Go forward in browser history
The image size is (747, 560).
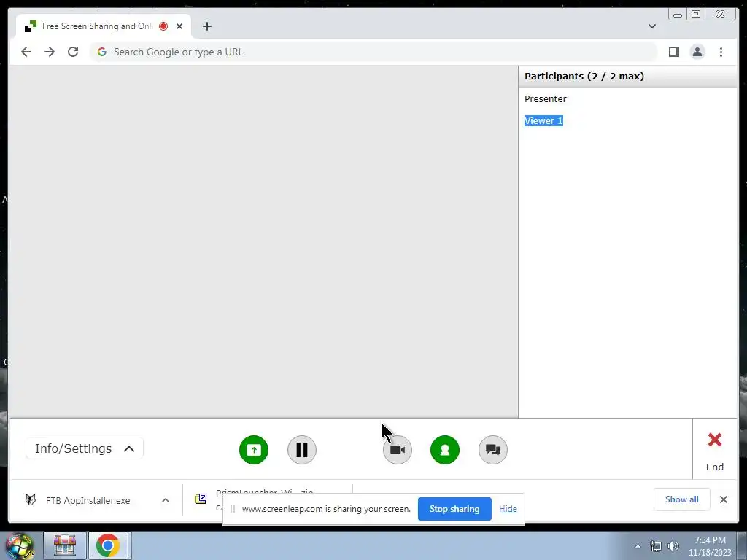click(50, 52)
